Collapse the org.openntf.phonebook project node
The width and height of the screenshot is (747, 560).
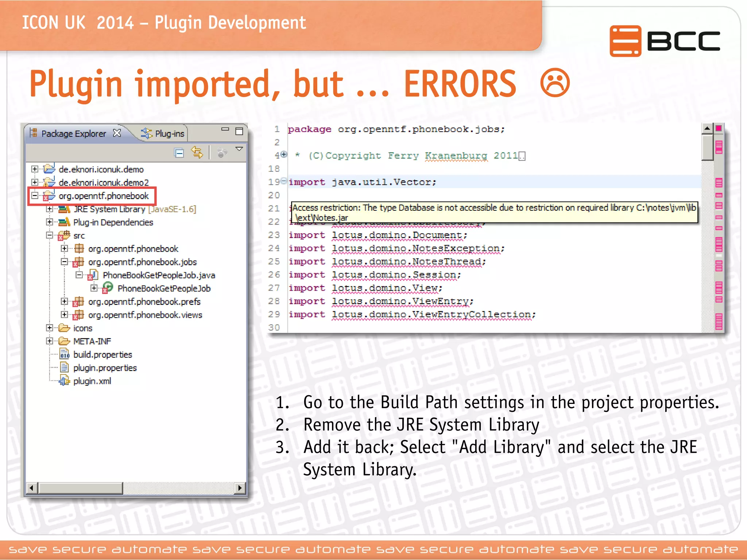coord(35,195)
